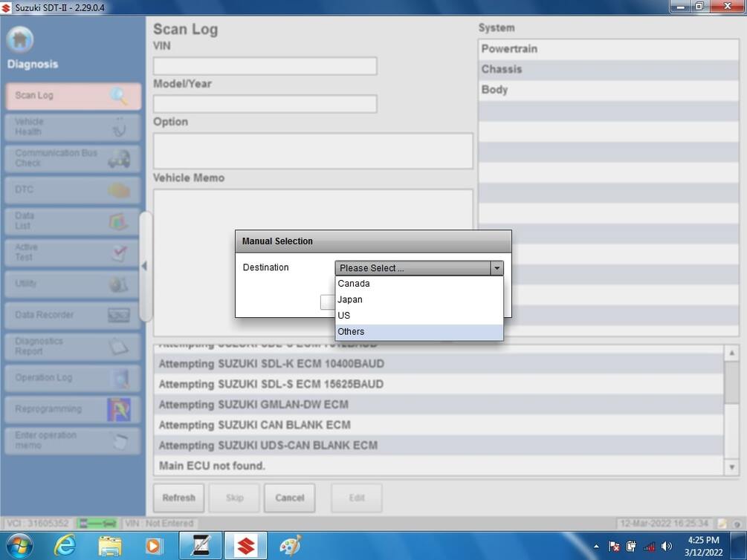Click the log vertical scrollbar thumb
The width and height of the screenshot is (747, 560).
(x=731, y=382)
